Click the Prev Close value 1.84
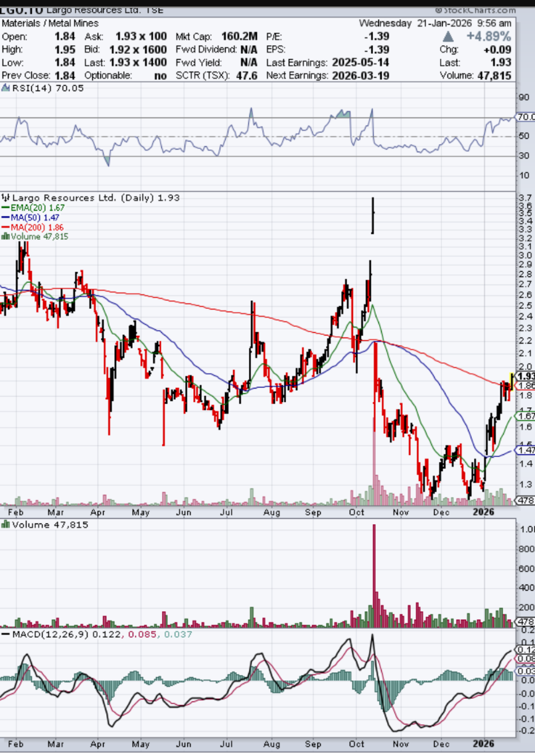Screen dimensions: 535x756 (64, 76)
